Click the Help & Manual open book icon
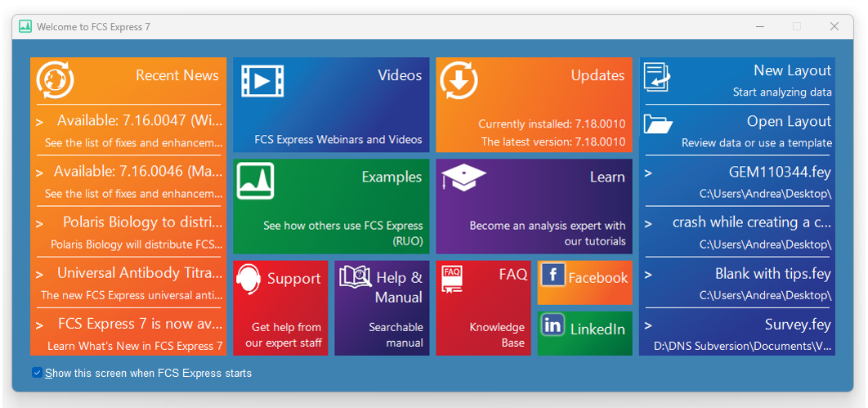Viewport: 868px width, 408px height. pos(356,276)
